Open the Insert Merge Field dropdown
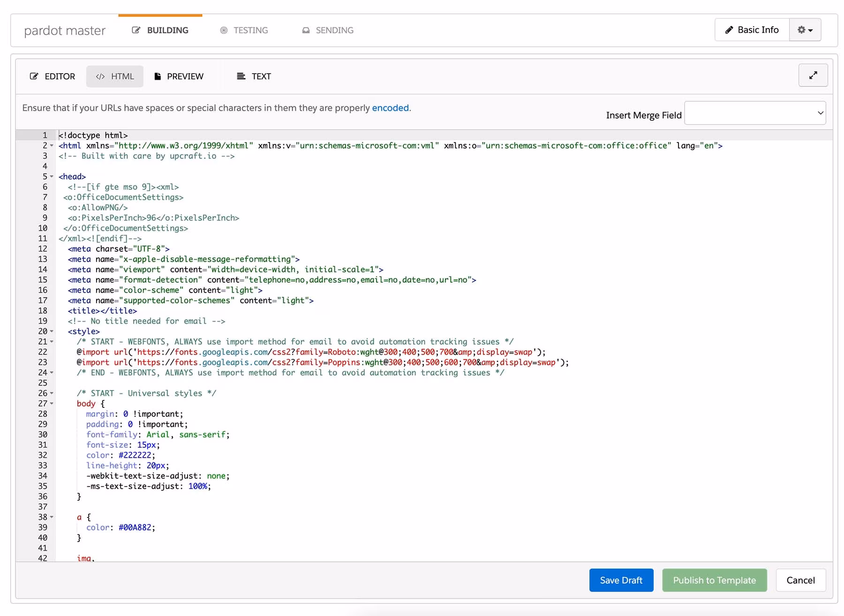Image resolution: width=844 pixels, height=616 pixels. [754, 113]
